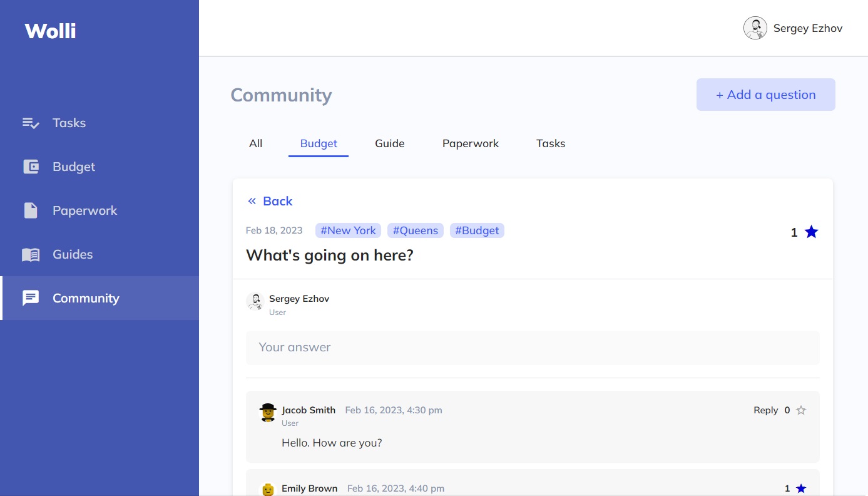Click the Sergey Ezhov author name above the answer field
This screenshot has height=496, width=868.
pyautogui.click(x=299, y=299)
